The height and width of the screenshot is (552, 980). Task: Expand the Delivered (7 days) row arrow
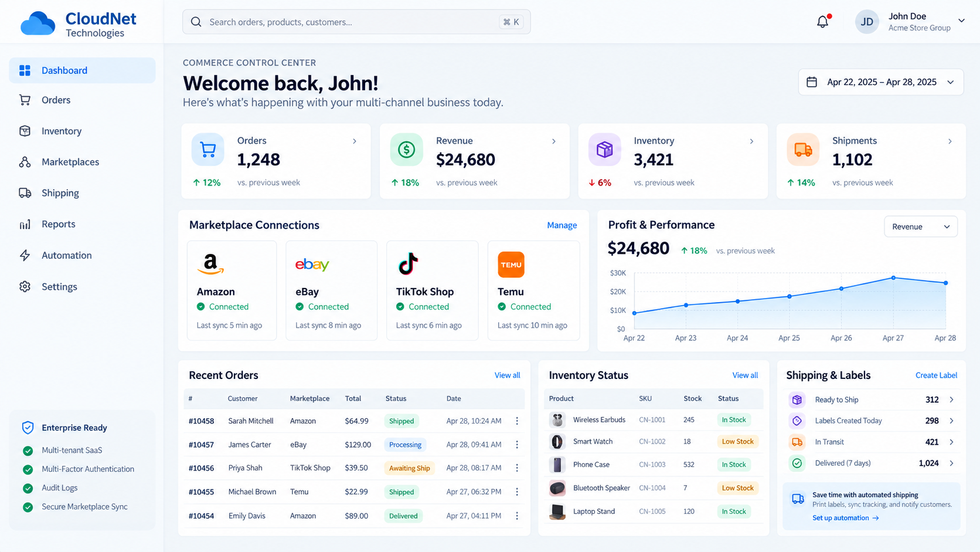click(x=951, y=463)
